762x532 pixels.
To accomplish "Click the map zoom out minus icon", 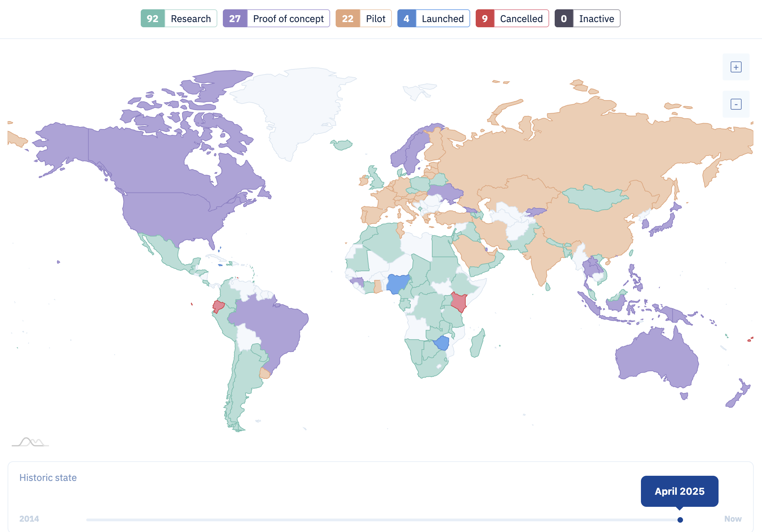I will [x=736, y=104].
